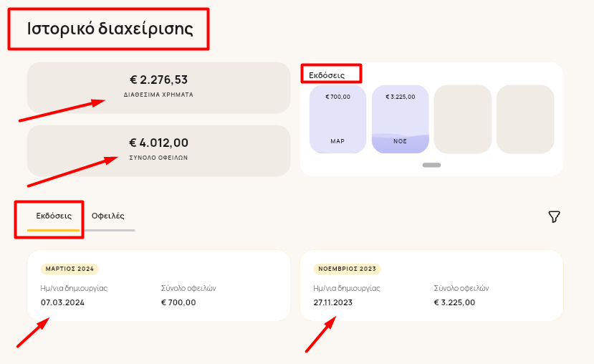Screen dimensions: 594x364
Task: Select the Εκδόσεις tab
Action: [x=54, y=216]
